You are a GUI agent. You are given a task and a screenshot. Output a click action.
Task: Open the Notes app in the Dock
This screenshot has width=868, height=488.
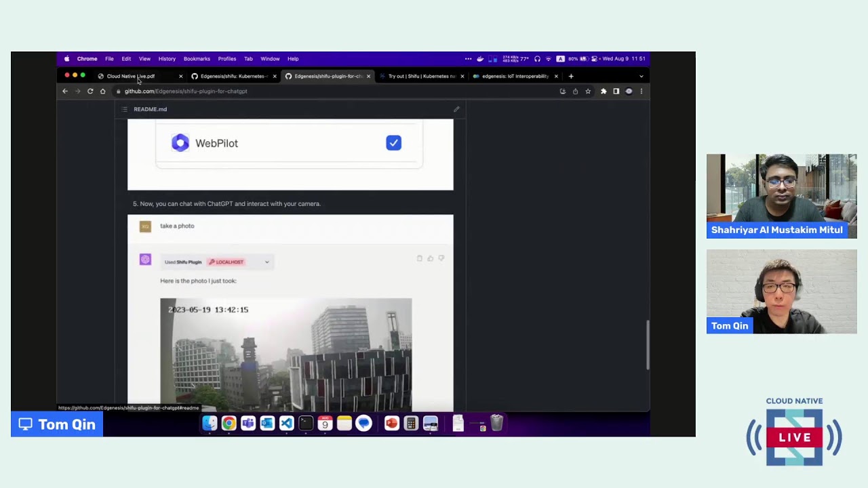pos(344,424)
